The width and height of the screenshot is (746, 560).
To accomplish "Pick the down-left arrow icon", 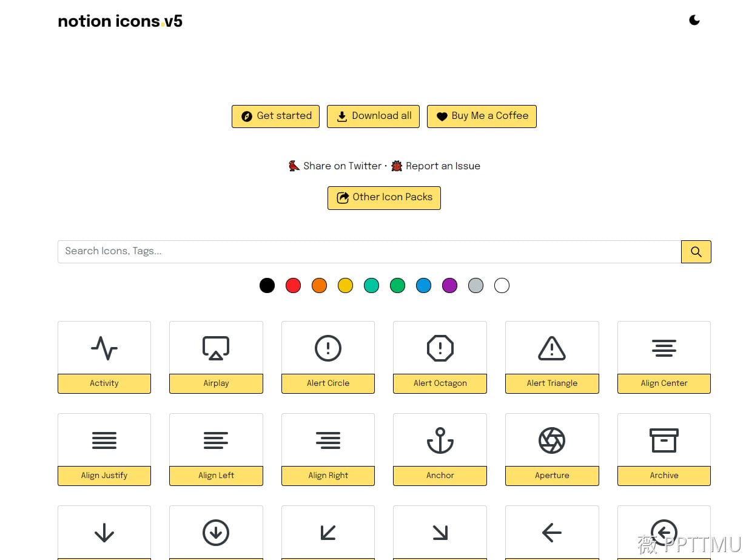I will (328, 533).
